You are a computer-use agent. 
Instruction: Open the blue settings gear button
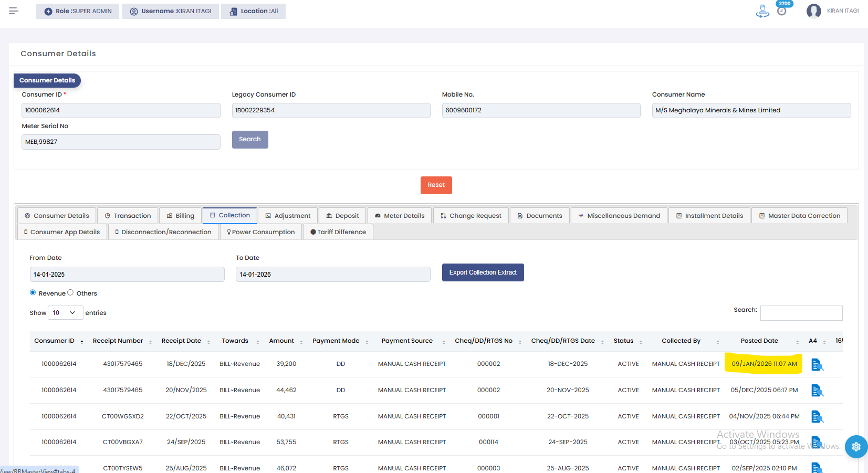pos(856,447)
